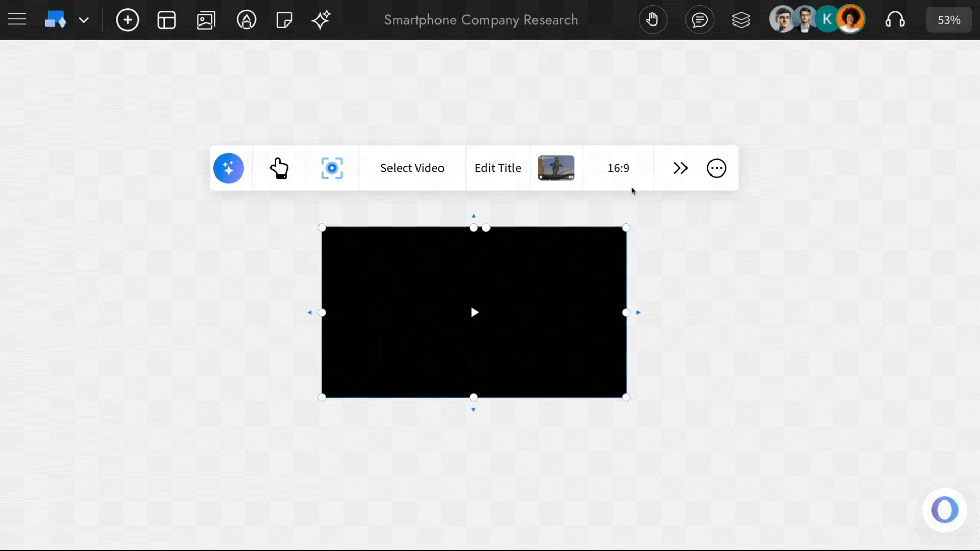The image size is (980, 551).
Task: Open the ellipsis more options menu
Action: coord(716,168)
